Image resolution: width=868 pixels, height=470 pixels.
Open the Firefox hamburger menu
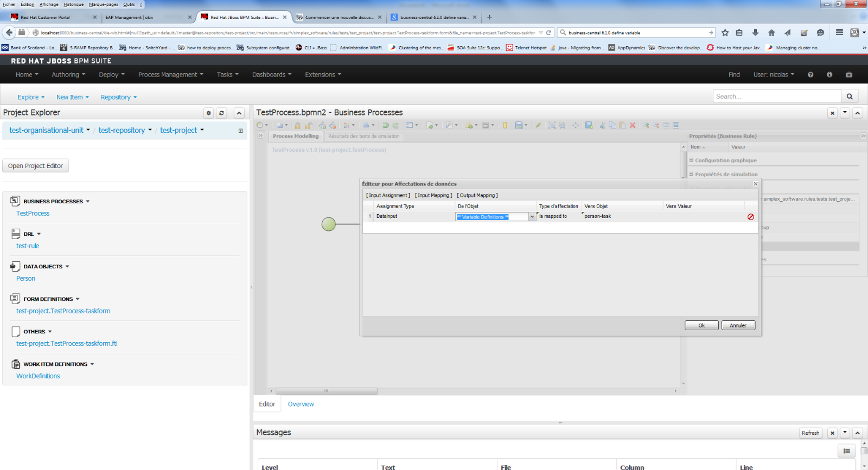(x=839, y=33)
